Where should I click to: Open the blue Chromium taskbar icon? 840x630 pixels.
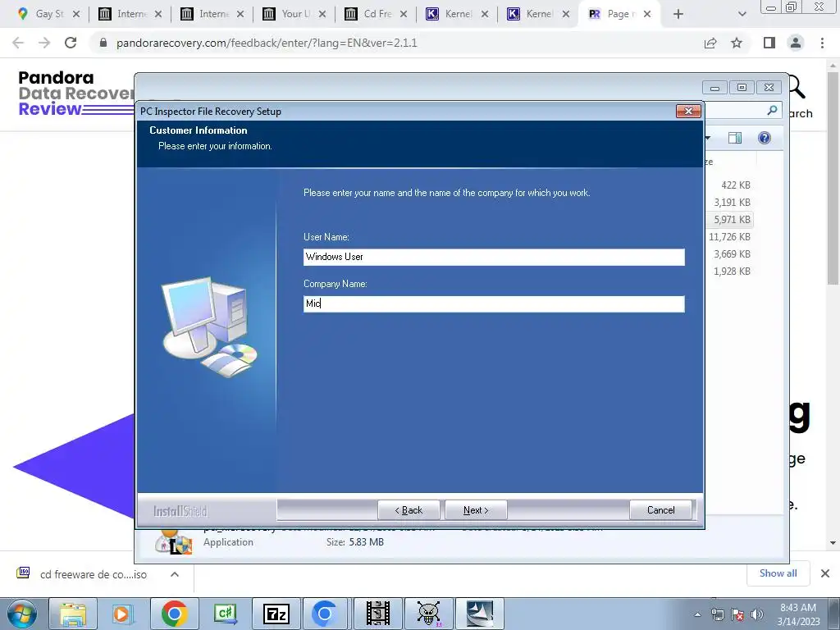[x=325, y=614]
